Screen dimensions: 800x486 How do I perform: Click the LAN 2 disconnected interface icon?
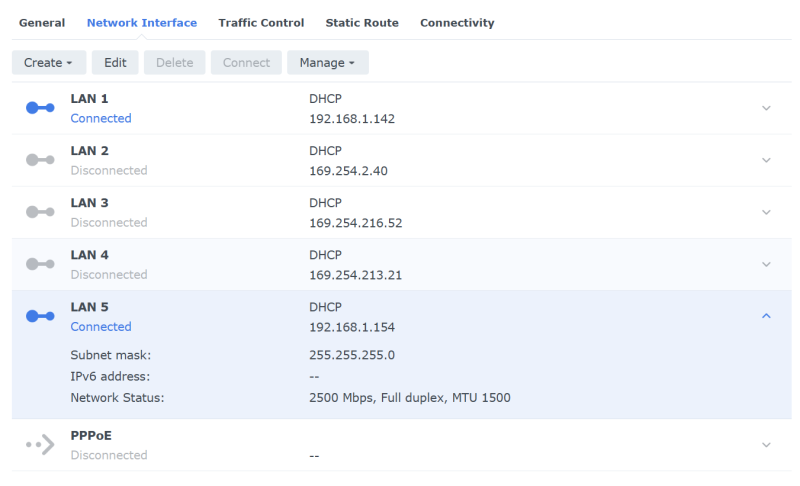coord(40,160)
